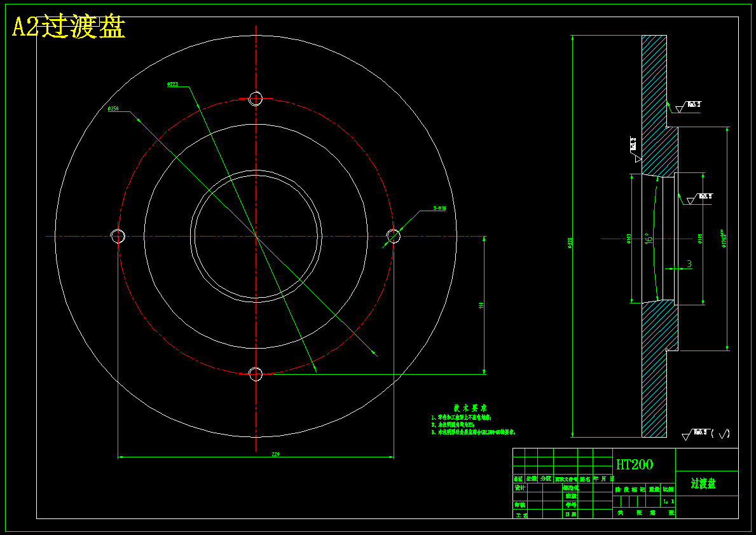Click the "16°" taper angle annotation
Viewport: 756px width, 535px height.
tap(649, 238)
